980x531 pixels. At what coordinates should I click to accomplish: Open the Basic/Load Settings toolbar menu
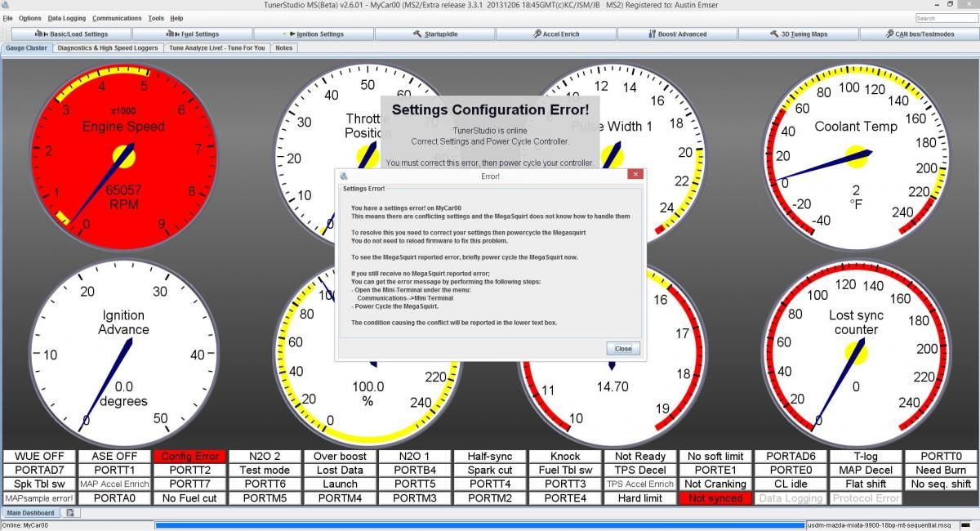[x=71, y=33]
